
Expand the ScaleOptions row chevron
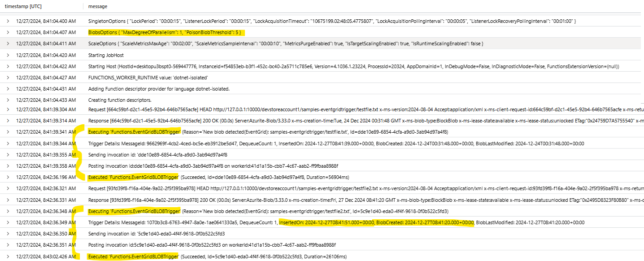click(8, 43)
